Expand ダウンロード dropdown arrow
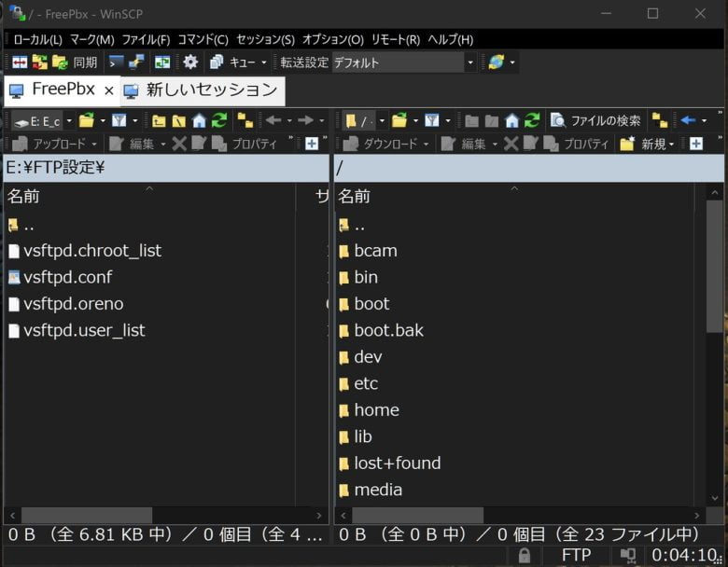 coord(426,144)
